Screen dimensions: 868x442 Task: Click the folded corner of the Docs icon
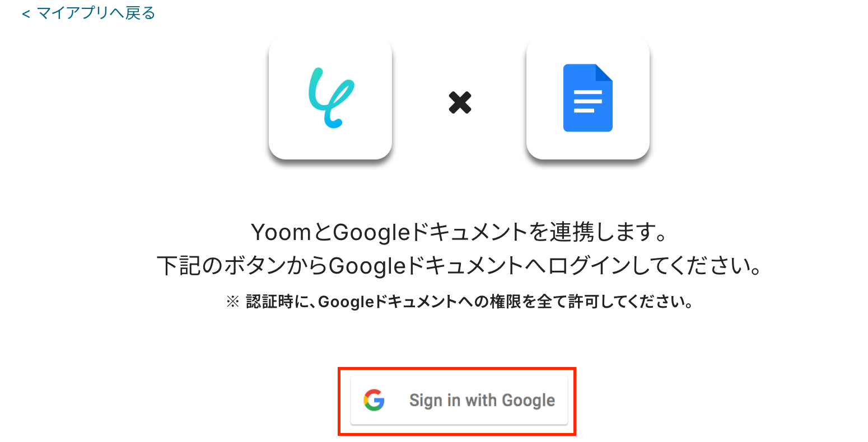click(604, 72)
